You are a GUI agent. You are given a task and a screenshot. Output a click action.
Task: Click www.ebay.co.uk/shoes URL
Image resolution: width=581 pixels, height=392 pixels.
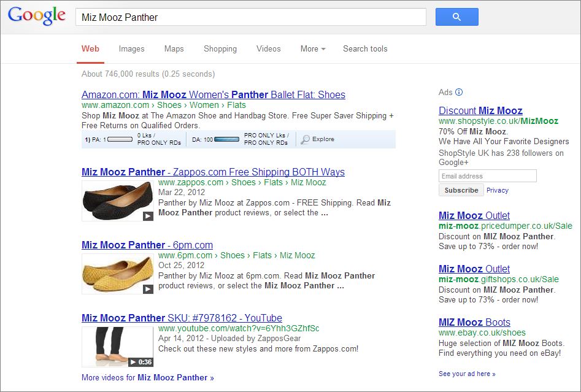click(482, 332)
